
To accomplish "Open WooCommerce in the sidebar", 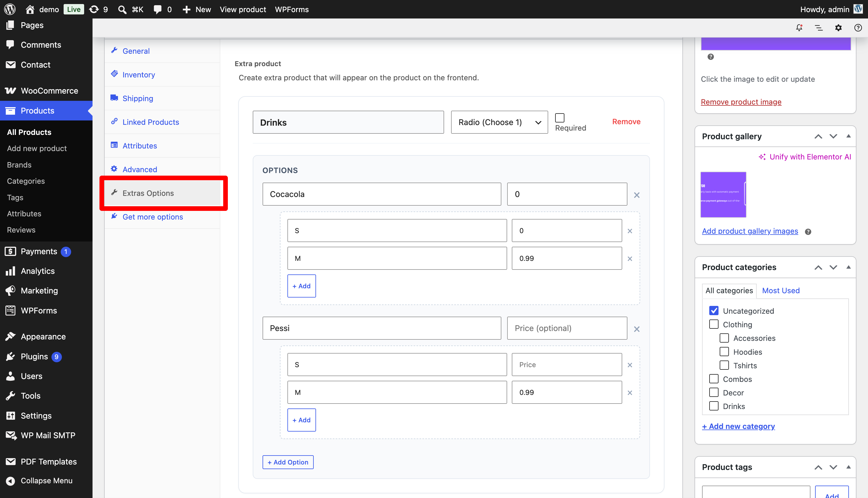I will coord(46,91).
